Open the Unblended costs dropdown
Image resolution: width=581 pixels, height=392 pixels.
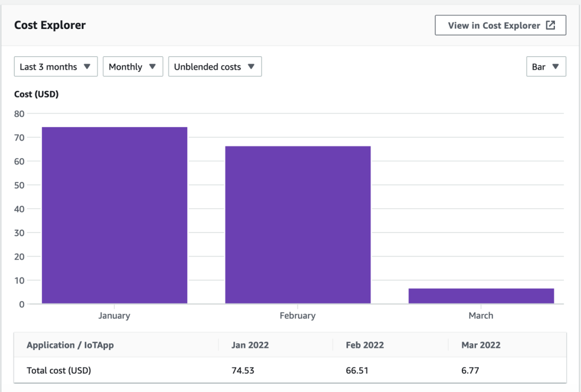coord(214,66)
